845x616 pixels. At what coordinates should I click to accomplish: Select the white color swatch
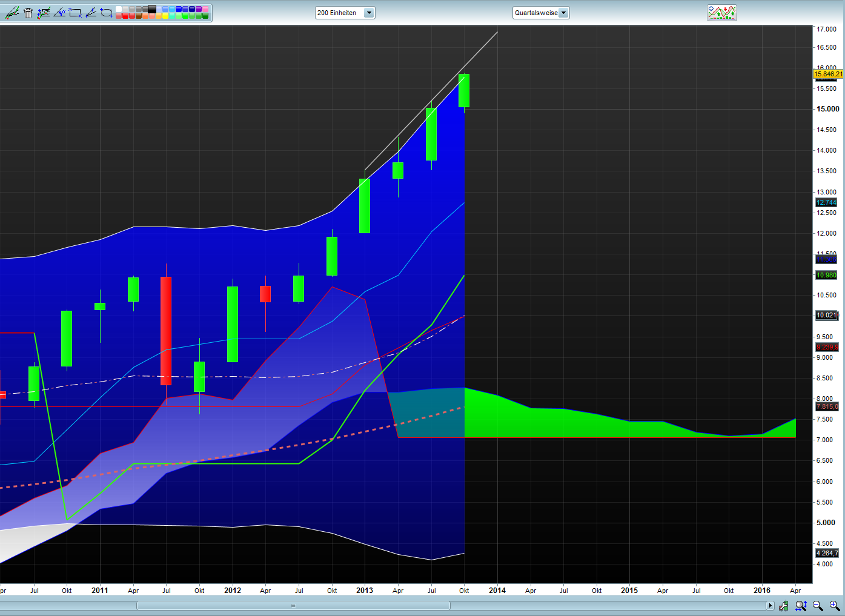pos(119,9)
